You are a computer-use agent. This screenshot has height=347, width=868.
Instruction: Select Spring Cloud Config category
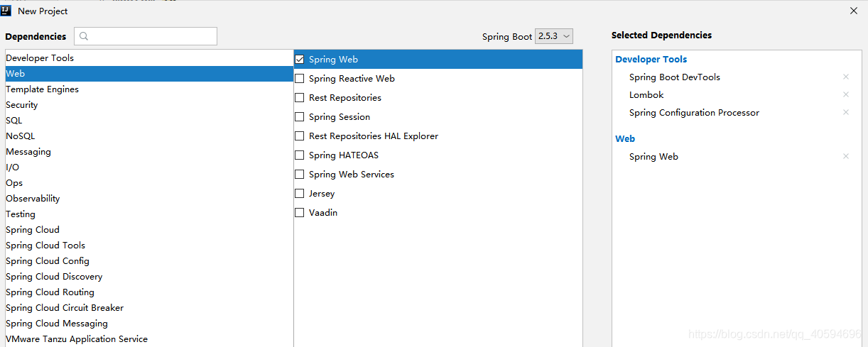coord(149,261)
